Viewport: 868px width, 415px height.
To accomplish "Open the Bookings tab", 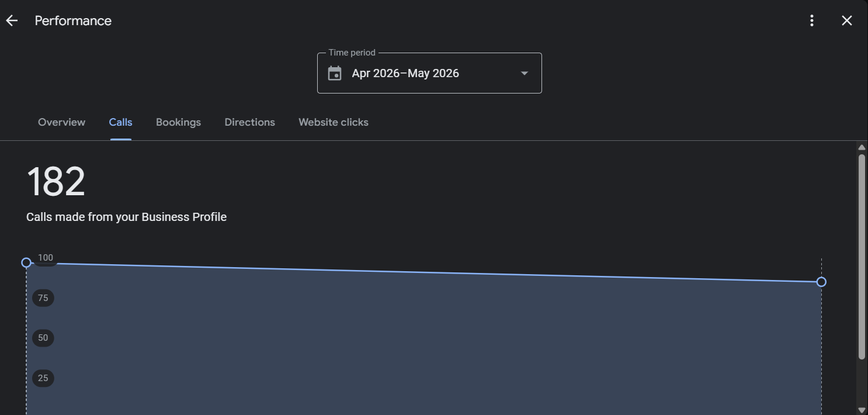I will click(178, 122).
